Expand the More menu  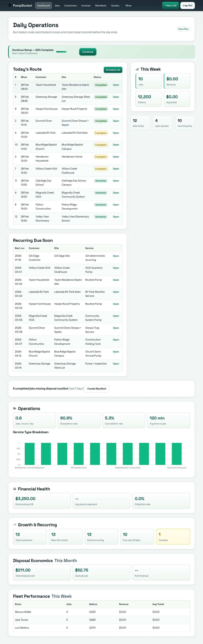[x=128, y=6]
